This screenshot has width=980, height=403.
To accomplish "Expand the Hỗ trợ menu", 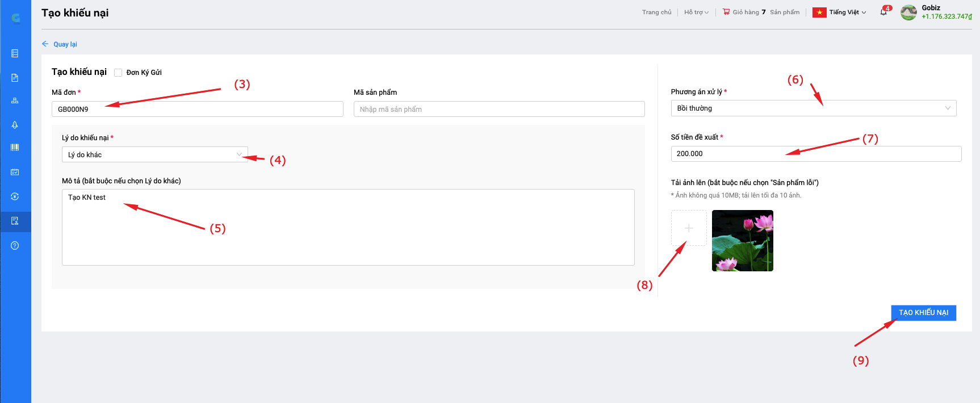I will [696, 12].
